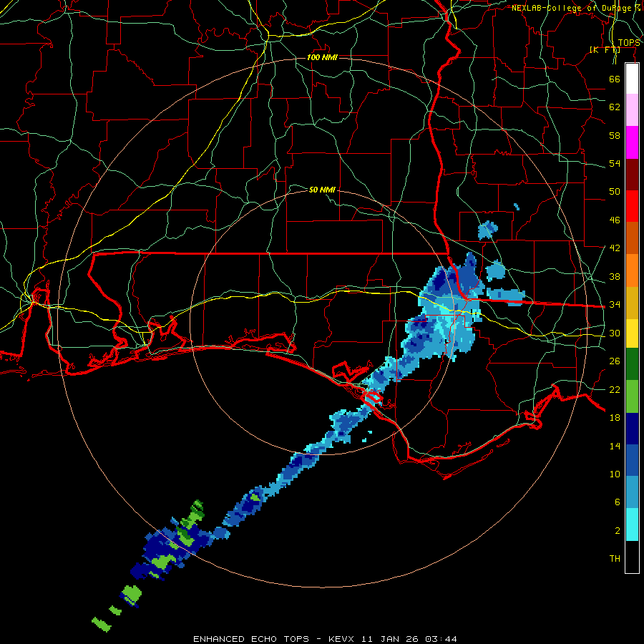Click the light pink 62 kft legend swatch
This screenshot has width=644, height=644.
pyautogui.click(x=632, y=109)
